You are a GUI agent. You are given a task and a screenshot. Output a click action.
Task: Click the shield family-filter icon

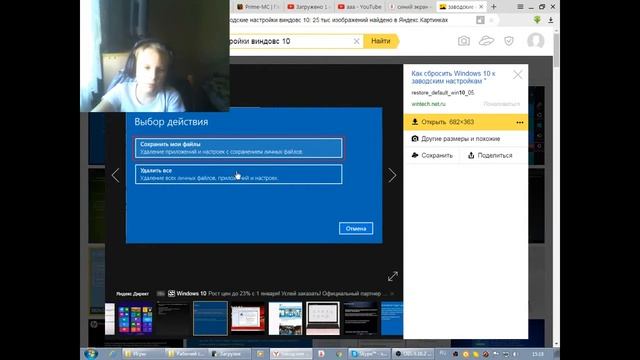pyautogui.click(x=509, y=41)
